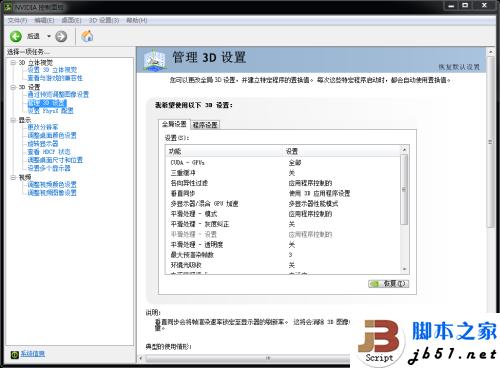
Task: Select the CUDA - GPUs row
Action: click(x=283, y=163)
